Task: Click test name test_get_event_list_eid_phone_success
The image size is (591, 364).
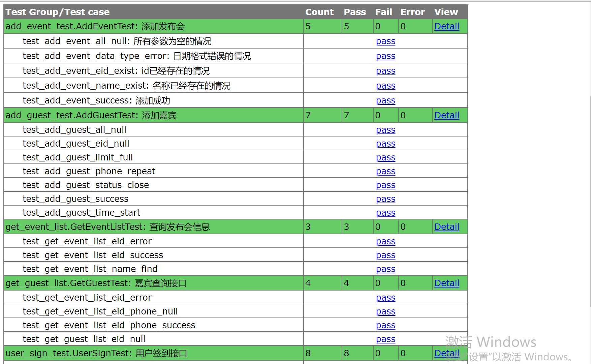Action: (x=109, y=325)
